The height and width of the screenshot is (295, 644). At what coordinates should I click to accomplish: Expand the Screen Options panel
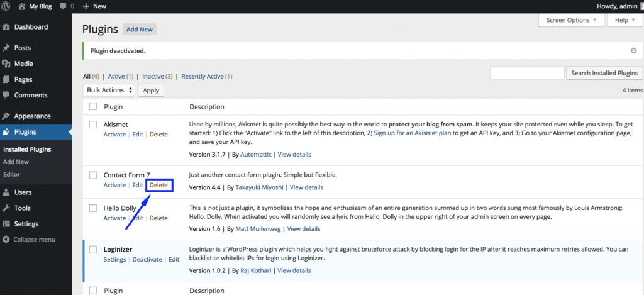point(571,20)
